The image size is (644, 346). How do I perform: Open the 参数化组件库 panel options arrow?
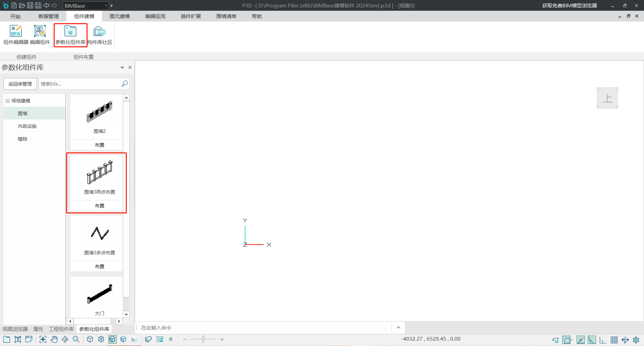click(x=122, y=67)
